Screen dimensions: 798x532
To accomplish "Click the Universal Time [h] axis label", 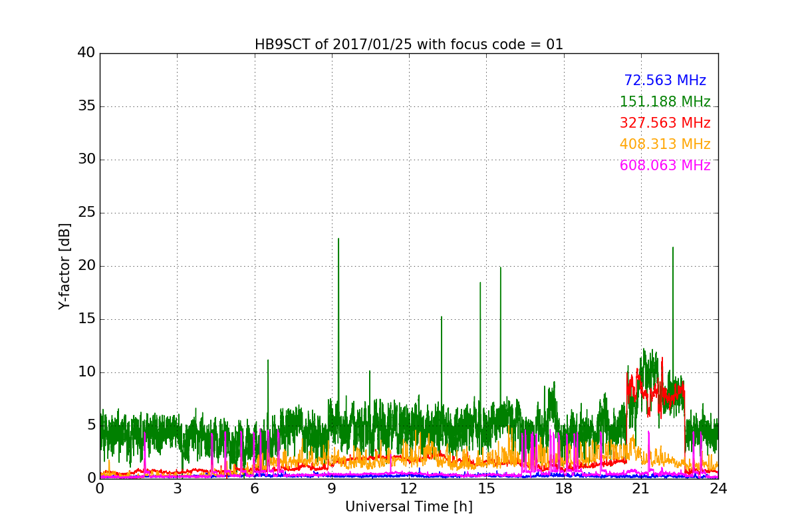I will point(408,507).
